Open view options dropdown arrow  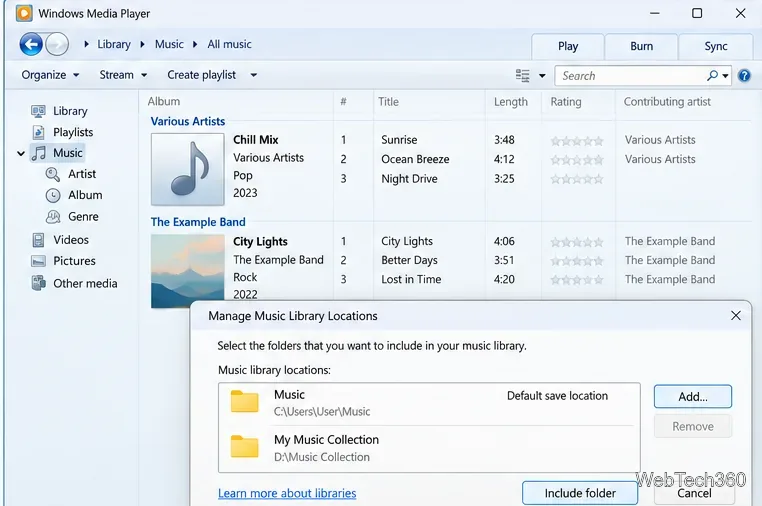pyautogui.click(x=542, y=76)
